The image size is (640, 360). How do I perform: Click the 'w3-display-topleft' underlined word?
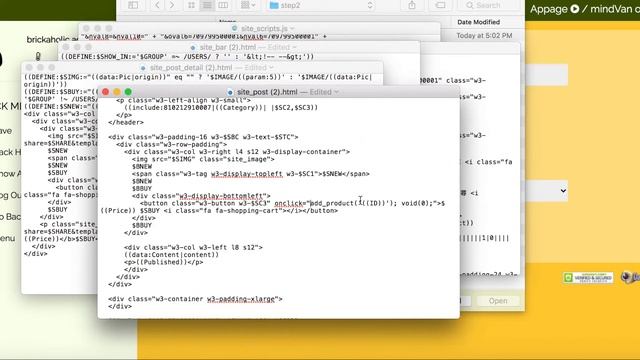(x=247, y=174)
